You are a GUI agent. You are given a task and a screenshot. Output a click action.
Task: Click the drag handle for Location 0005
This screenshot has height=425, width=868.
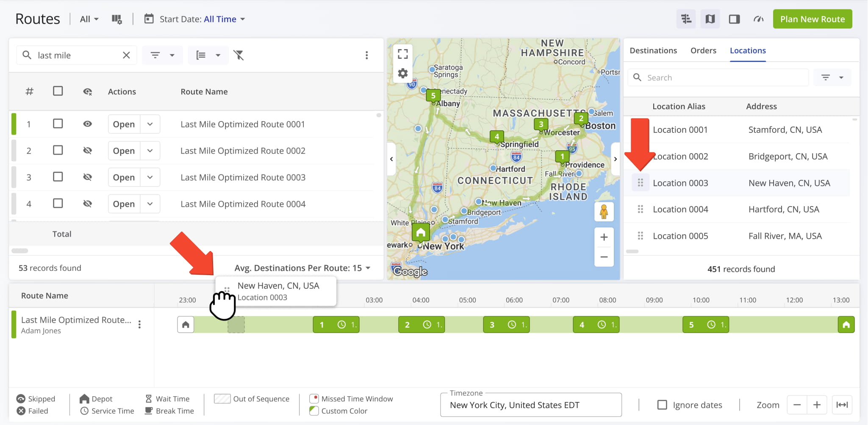pos(640,236)
